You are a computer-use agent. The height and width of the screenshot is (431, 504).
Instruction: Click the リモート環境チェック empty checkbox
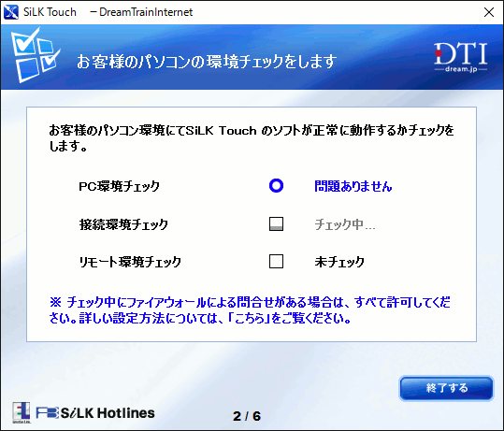(x=276, y=261)
